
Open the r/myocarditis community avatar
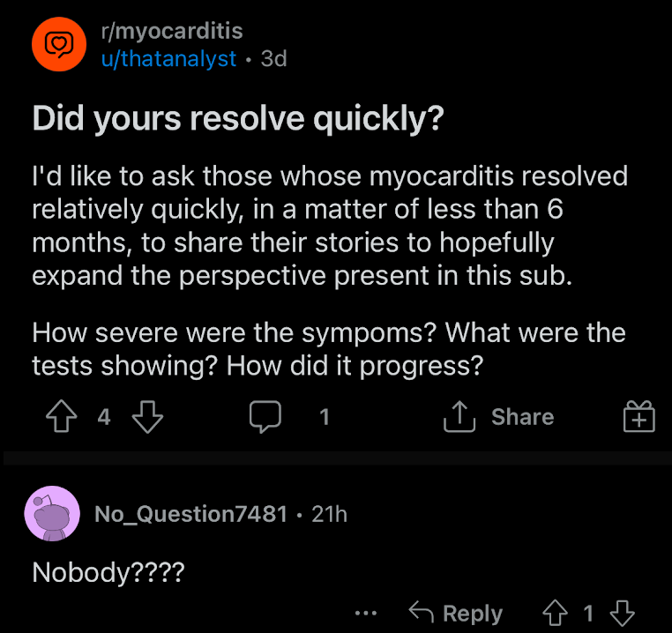pos(59,44)
